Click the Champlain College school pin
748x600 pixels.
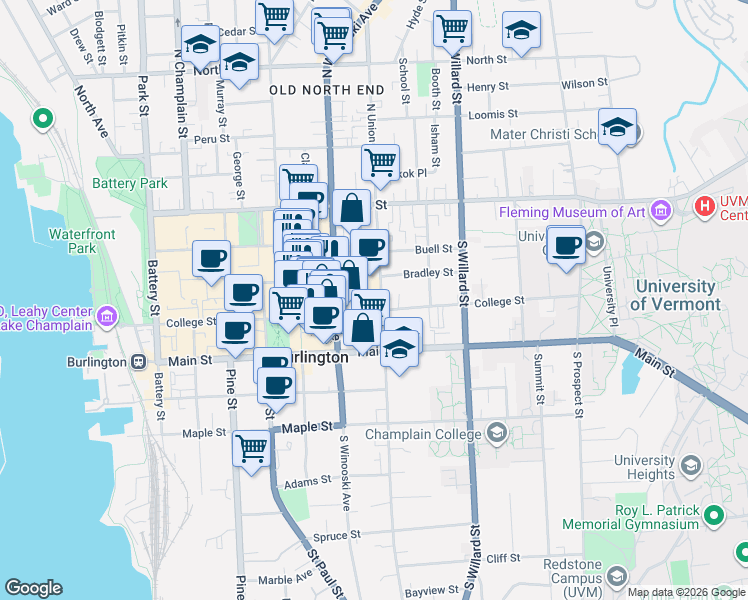(497, 433)
